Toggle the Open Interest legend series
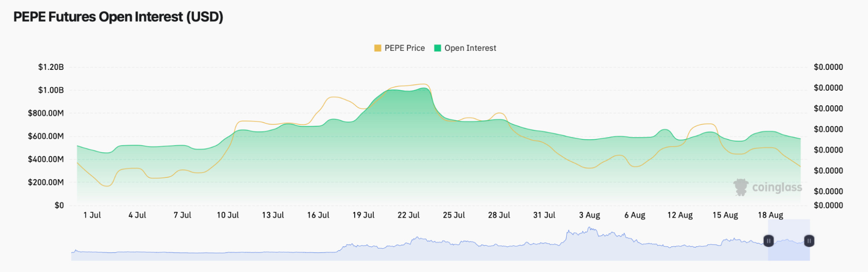Viewport: 868px width, 272px height. [x=465, y=48]
